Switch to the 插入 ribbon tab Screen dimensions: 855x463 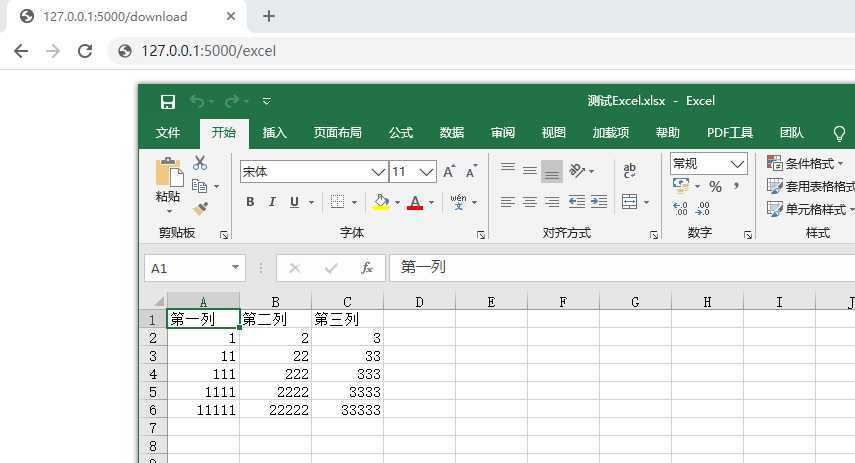[274, 133]
